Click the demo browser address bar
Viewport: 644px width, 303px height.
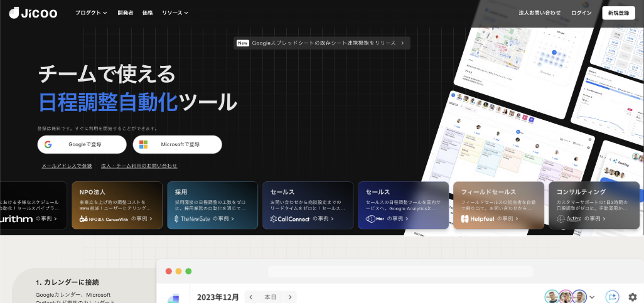(400, 272)
